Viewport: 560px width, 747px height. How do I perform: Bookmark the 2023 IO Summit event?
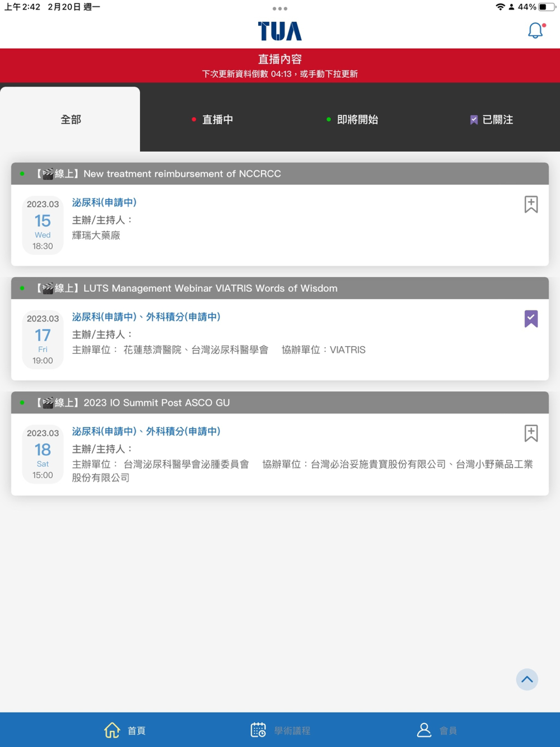pos(531,433)
